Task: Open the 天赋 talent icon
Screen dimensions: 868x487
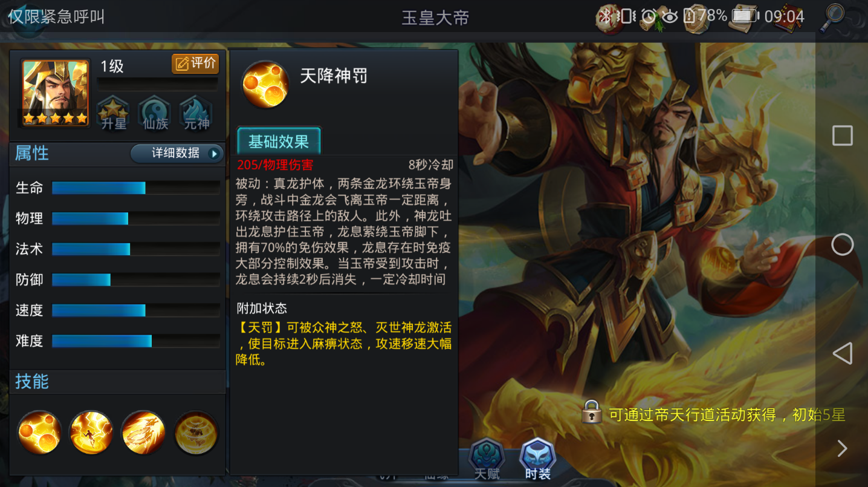Action: [x=487, y=459]
